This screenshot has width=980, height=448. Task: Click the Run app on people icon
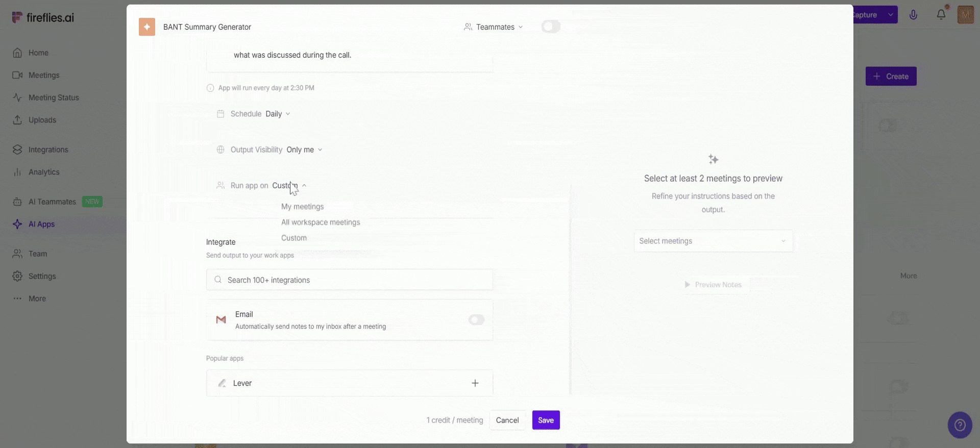point(220,185)
